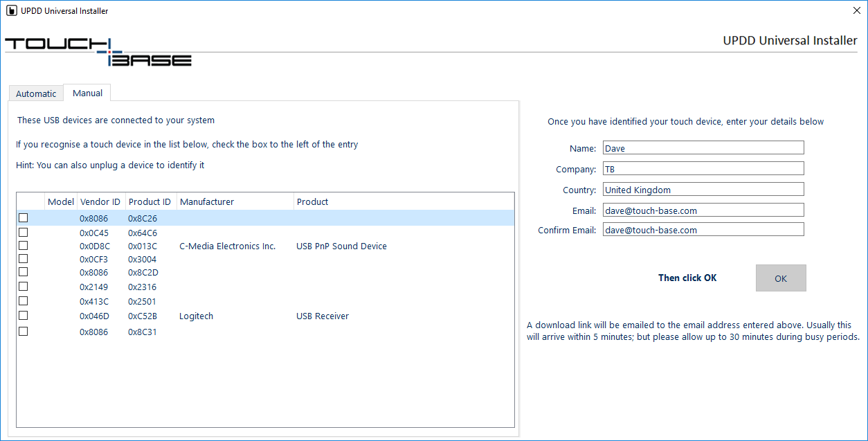Select the Logitech USB Receiver checkbox
Screen dimensions: 868x441
coord(23,315)
